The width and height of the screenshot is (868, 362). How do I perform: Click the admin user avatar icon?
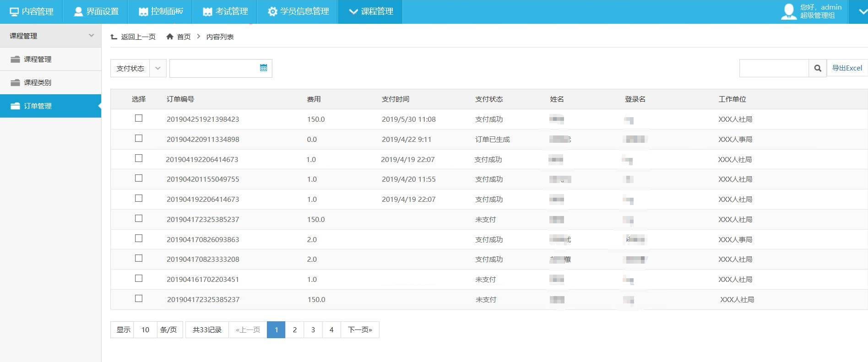[x=788, y=11]
